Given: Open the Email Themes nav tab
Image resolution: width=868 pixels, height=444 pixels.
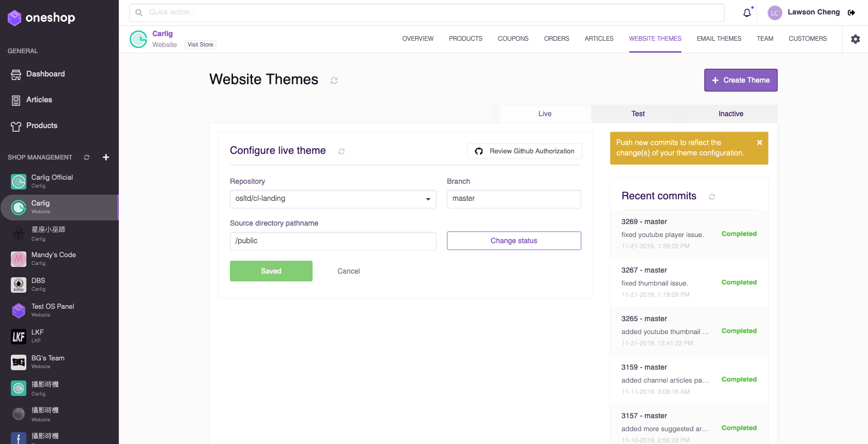Looking at the screenshot, I should 719,39.
